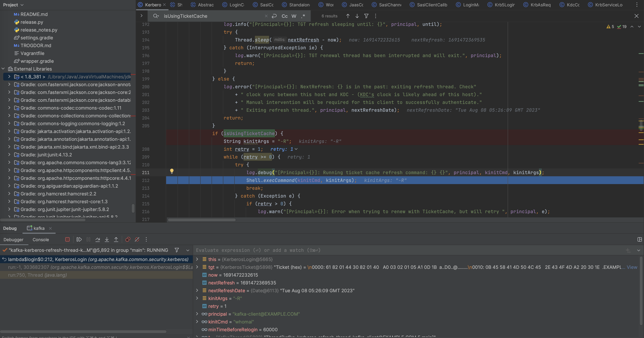Clear the search text field

[266, 16]
